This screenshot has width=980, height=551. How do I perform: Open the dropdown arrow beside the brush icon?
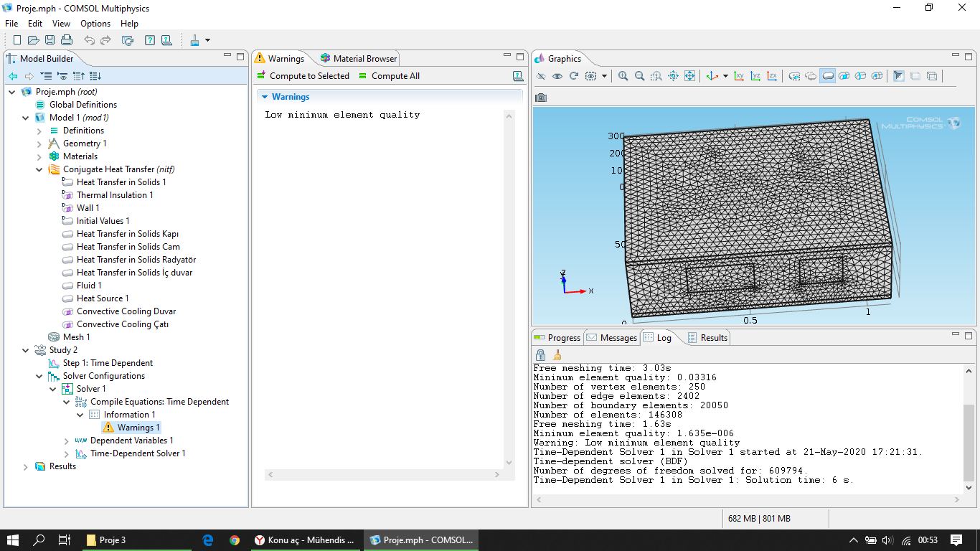(x=208, y=40)
